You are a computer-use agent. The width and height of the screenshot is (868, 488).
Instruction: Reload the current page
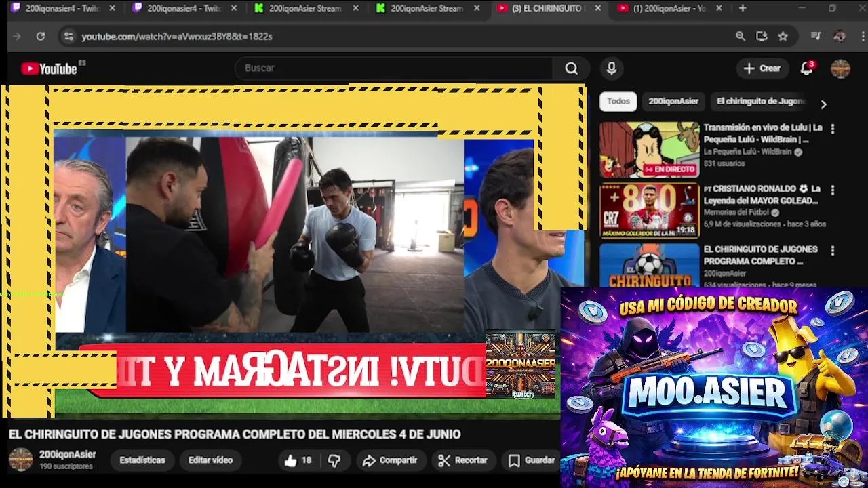pos(41,37)
